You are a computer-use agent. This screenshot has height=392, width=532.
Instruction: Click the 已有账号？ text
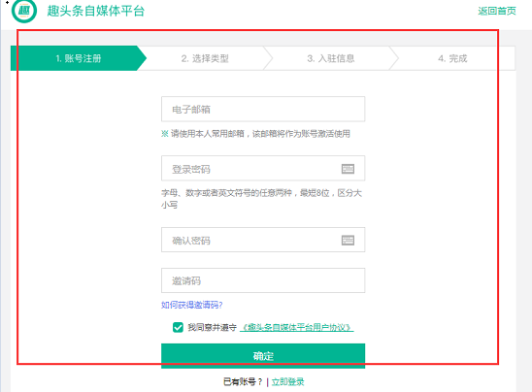click(243, 382)
